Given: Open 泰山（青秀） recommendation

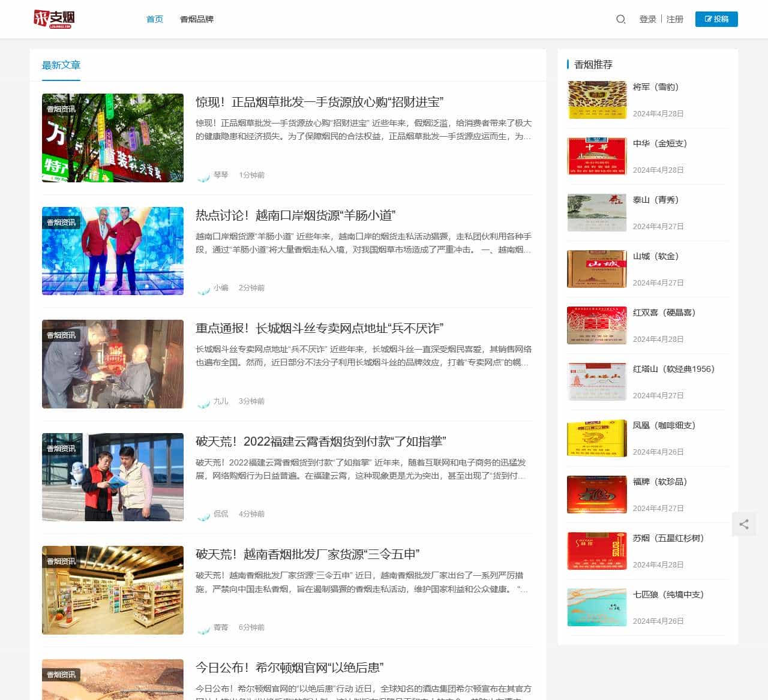Looking at the screenshot, I should tap(656, 200).
